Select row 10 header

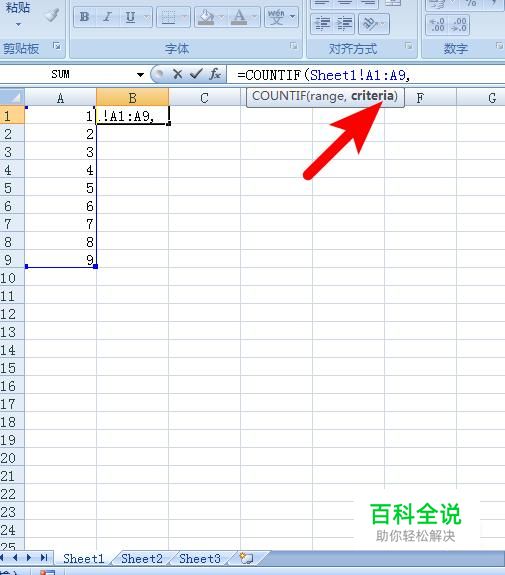(x=12, y=278)
